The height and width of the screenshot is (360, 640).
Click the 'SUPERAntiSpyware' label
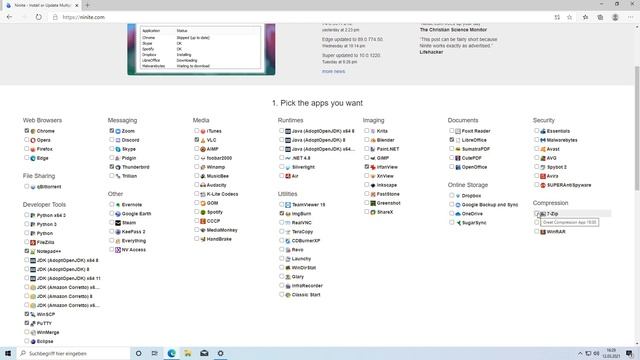[569, 185]
